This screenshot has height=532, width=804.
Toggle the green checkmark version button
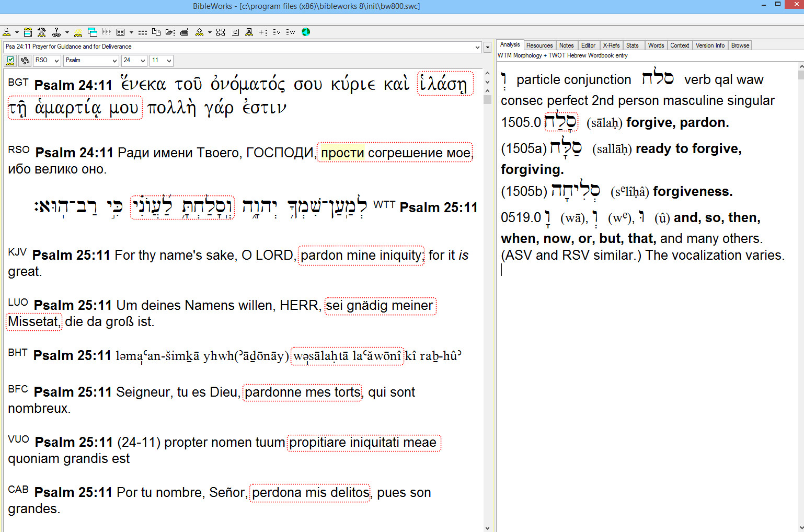point(10,61)
